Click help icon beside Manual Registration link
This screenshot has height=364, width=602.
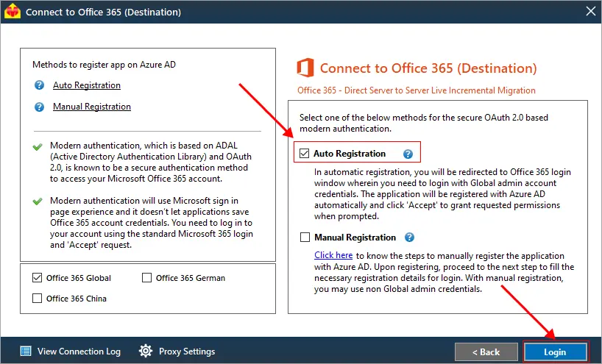(x=39, y=107)
